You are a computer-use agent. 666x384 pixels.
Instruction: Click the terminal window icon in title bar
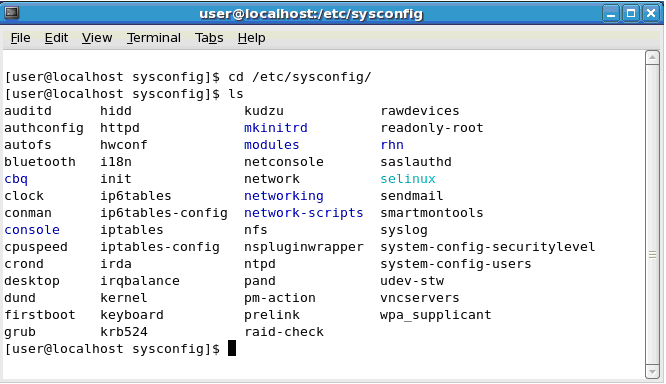click(12, 13)
